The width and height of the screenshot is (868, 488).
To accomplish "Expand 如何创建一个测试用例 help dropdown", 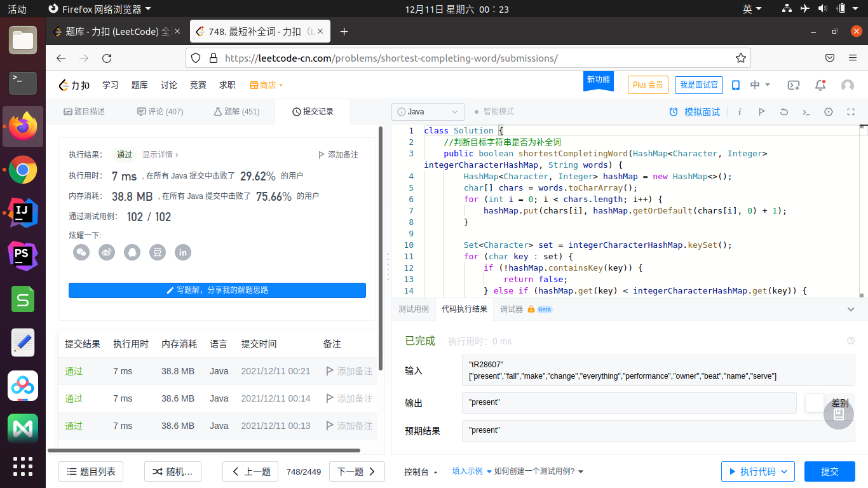I will [539, 471].
